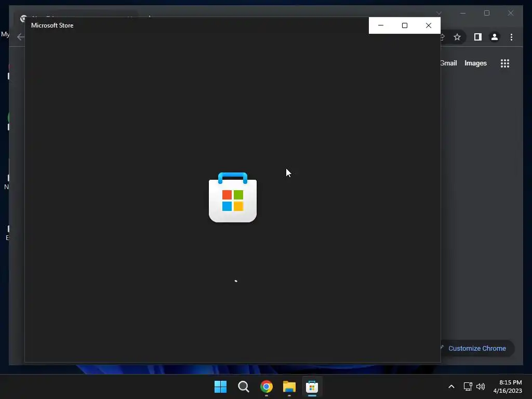This screenshot has height=399, width=532.
Task: Bookmark this page star in Chrome
Action: [x=457, y=37]
